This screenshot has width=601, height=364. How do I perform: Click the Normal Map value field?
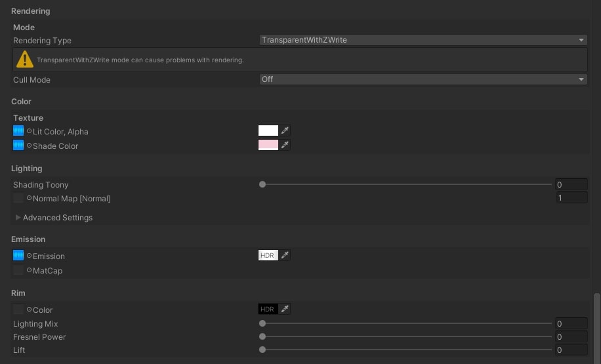[x=571, y=198]
